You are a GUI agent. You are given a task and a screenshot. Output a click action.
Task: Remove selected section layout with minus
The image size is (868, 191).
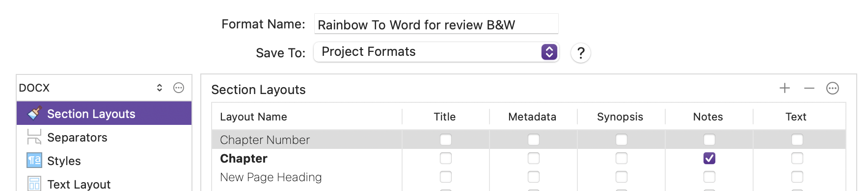point(809,88)
